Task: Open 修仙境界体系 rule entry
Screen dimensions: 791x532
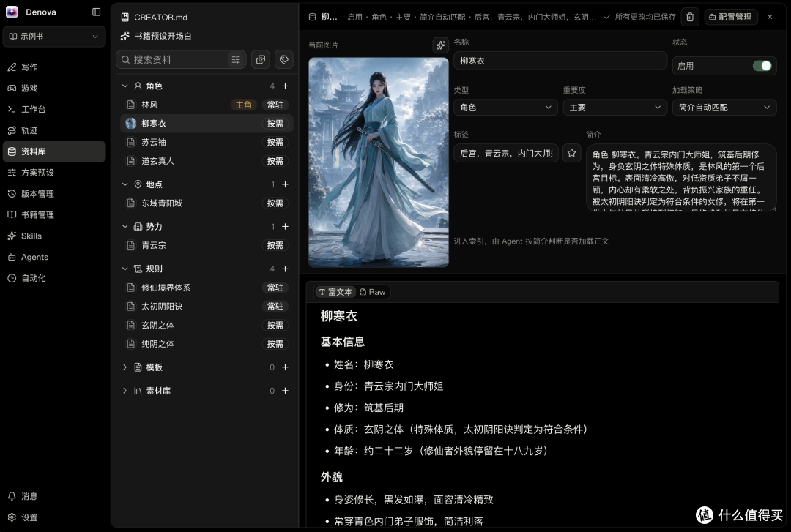Action: [x=207, y=288]
